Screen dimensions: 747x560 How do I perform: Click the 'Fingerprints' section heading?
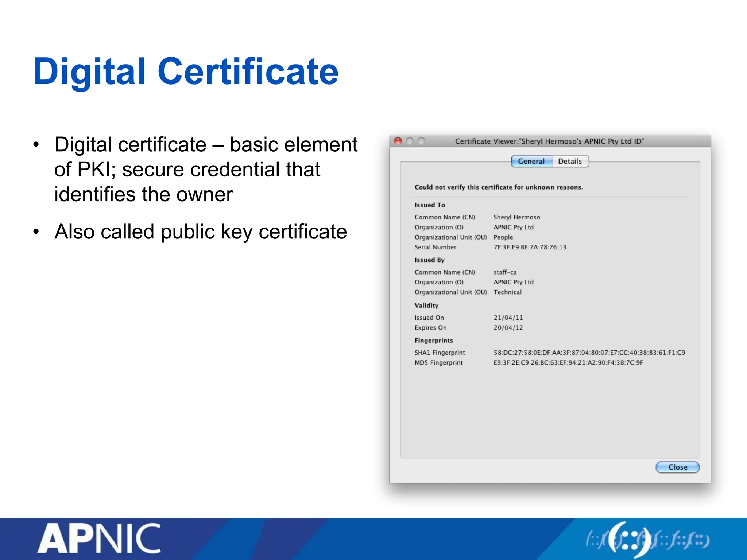coord(434,341)
